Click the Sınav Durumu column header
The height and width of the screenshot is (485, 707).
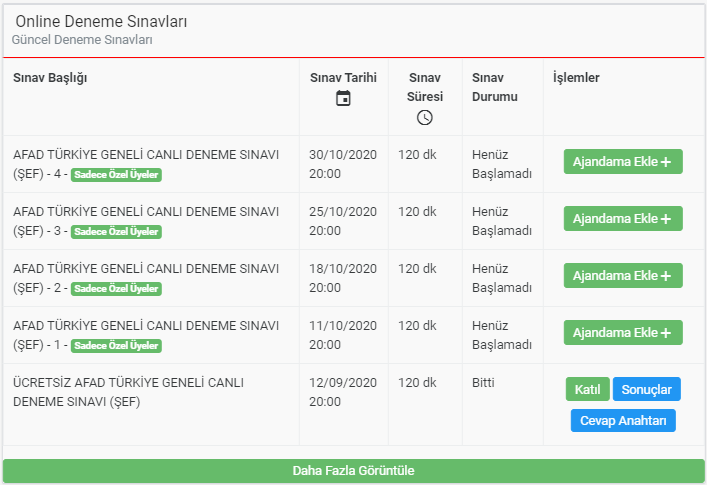(x=495, y=87)
